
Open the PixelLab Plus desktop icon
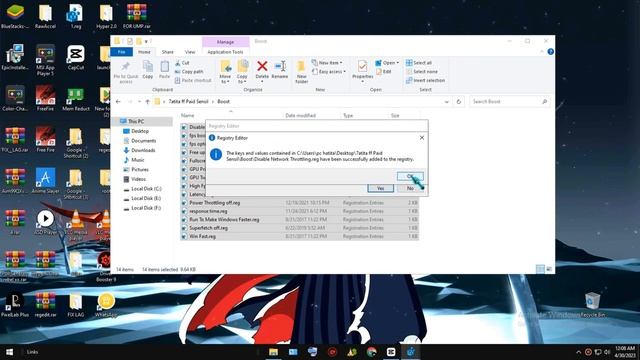coord(15,305)
